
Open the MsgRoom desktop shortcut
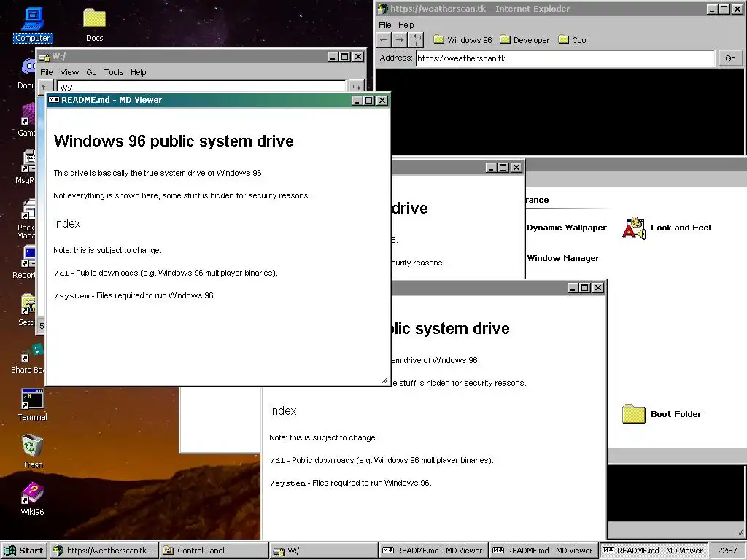(26, 167)
